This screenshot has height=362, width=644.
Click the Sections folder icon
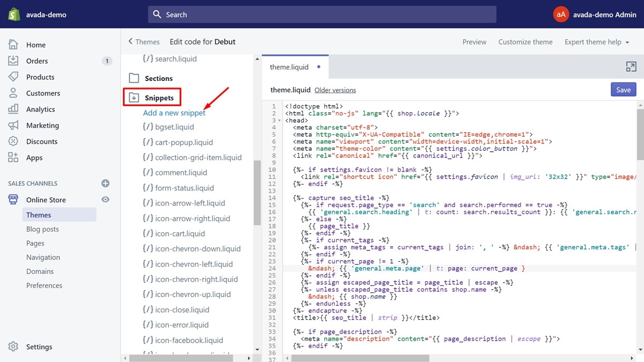pos(134,78)
